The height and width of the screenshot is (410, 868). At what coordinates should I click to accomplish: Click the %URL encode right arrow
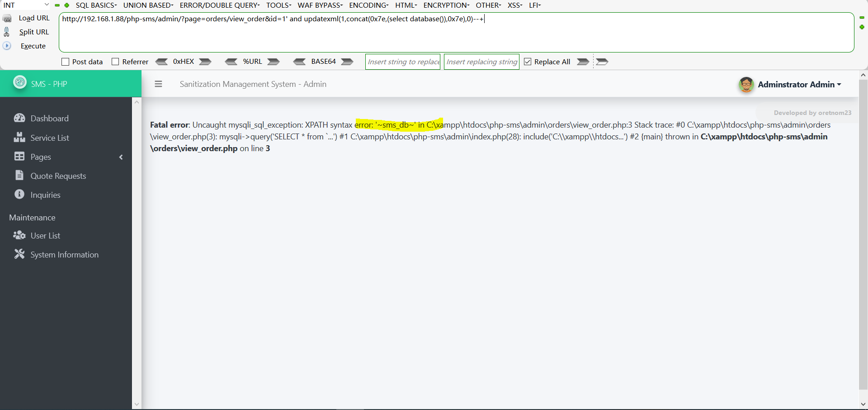point(273,62)
